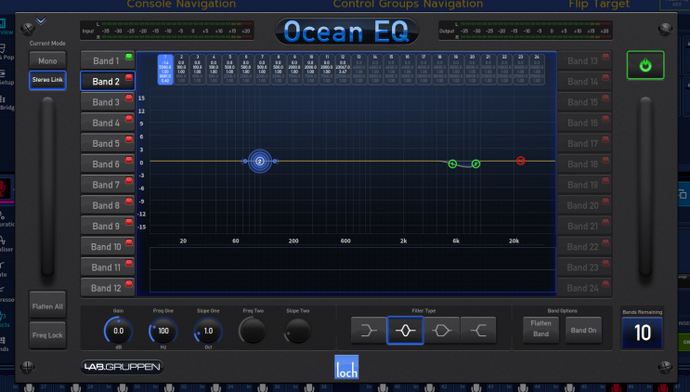690x392 pixels.
Task: Click the Flatten All button
Action: [x=48, y=306]
